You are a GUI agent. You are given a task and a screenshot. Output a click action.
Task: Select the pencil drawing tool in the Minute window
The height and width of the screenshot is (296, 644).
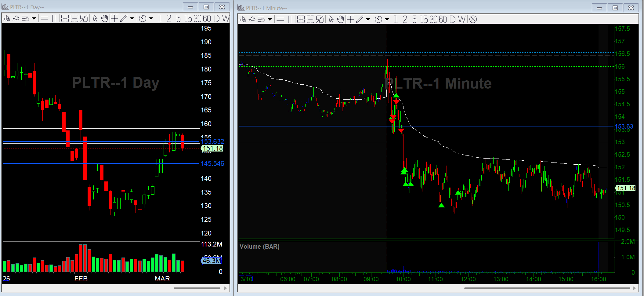(360, 20)
